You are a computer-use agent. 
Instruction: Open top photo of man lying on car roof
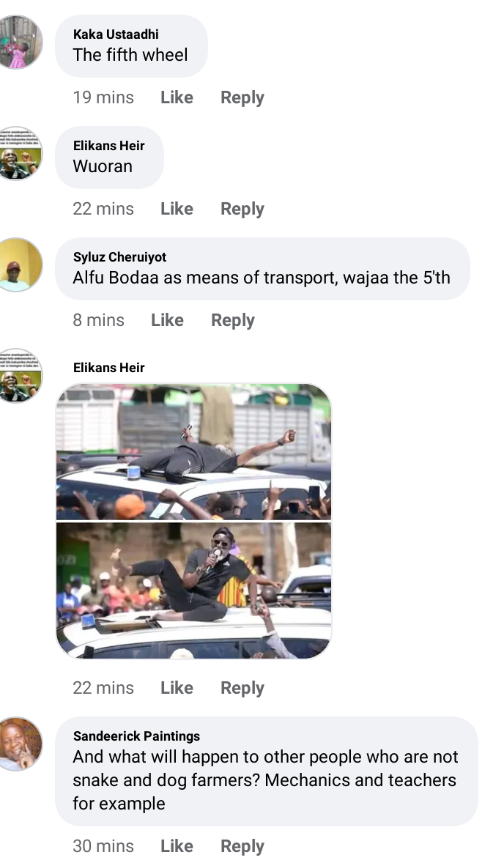point(193,452)
